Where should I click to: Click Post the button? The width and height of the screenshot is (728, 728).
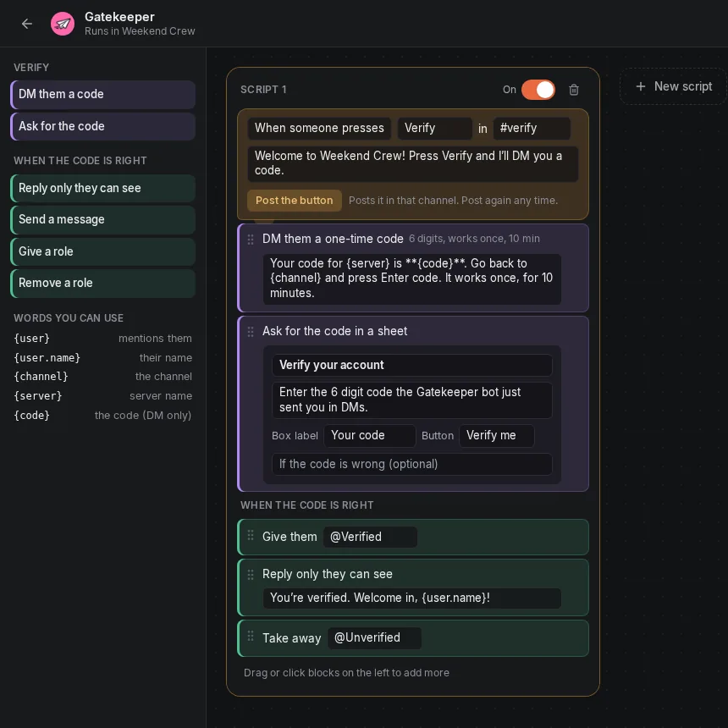coord(295,201)
